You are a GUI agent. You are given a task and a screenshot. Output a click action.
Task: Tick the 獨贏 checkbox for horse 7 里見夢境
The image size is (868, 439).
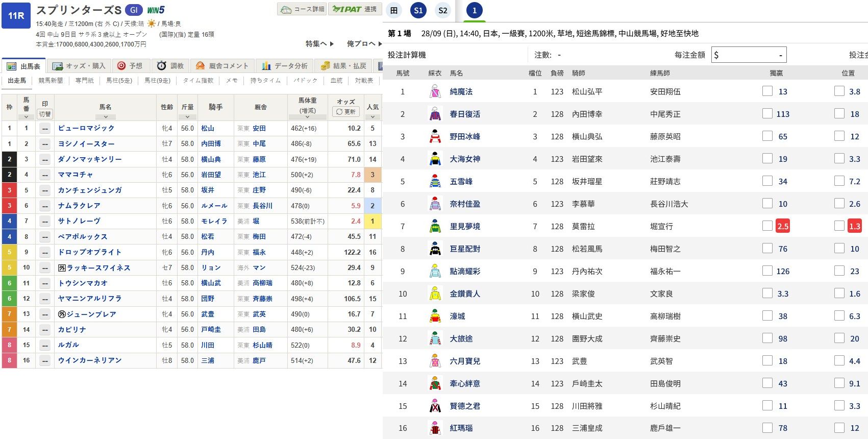(767, 226)
